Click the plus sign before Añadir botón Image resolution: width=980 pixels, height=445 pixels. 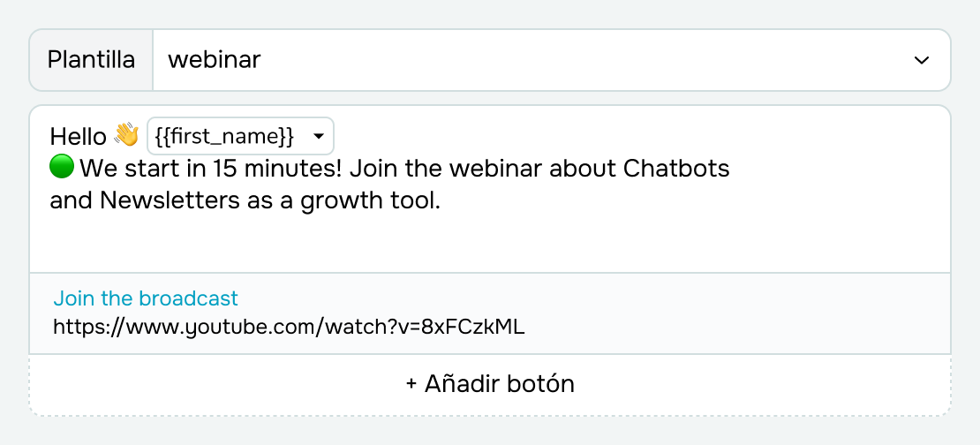point(411,384)
